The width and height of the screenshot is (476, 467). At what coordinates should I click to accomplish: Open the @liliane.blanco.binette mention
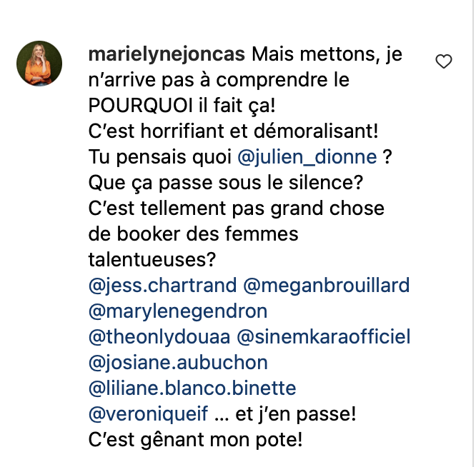tap(192, 388)
